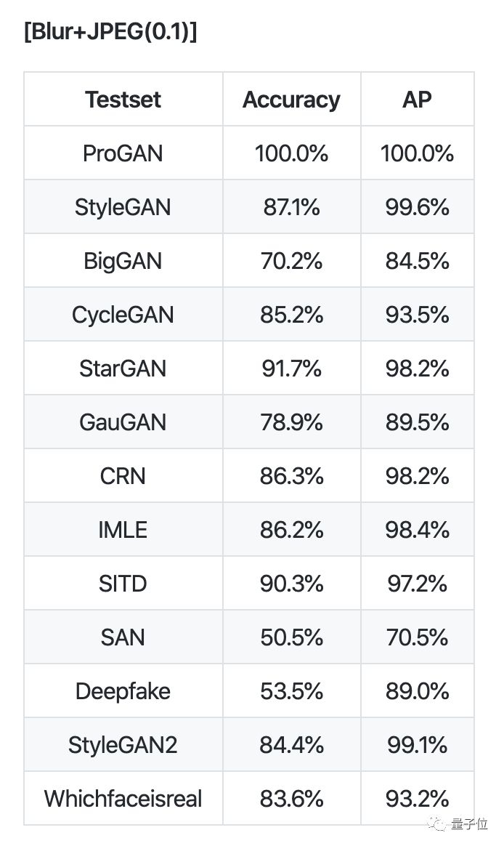This screenshot has width=504, height=846.
Task: Select the ProGAN row label
Action: (x=123, y=153)
